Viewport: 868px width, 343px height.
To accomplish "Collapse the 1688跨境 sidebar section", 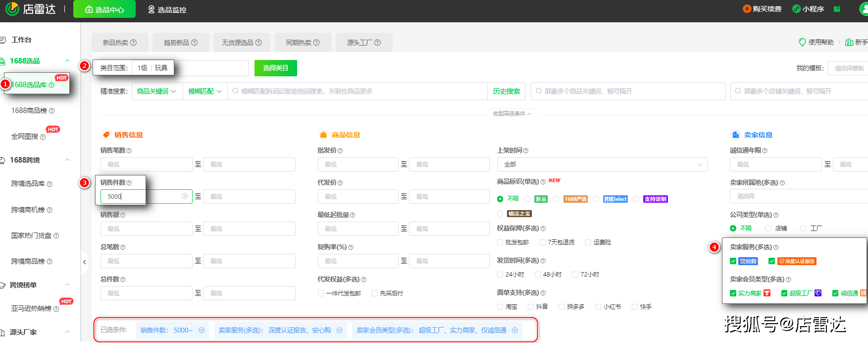I will [68, 160].
